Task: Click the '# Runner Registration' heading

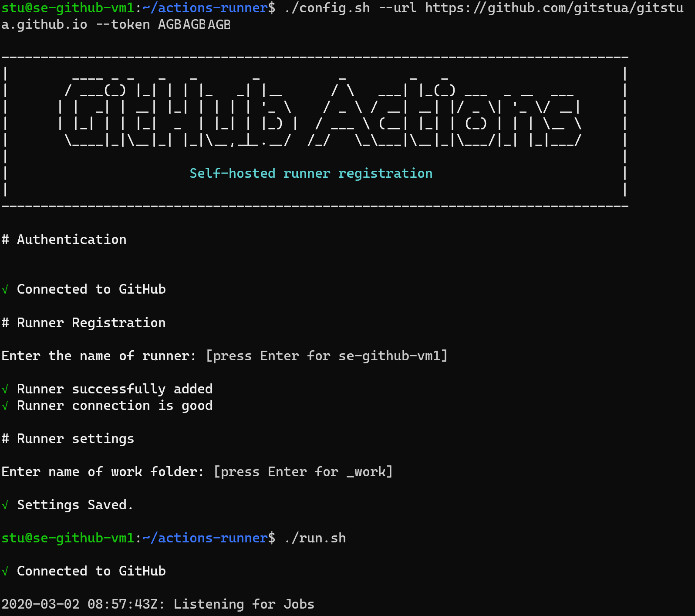Action: coord(84,323)
